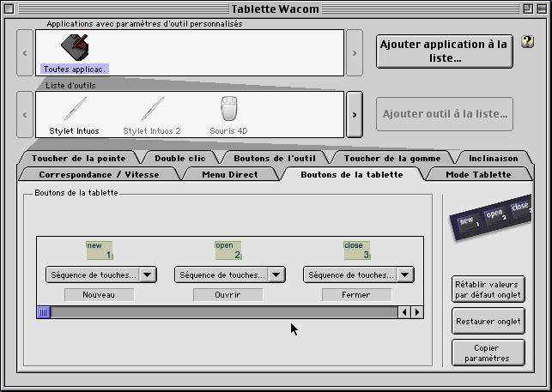Switch to the Toucher de la pointe tab
The height and width of the screenshot is (392, 552).
coord(79,159)
